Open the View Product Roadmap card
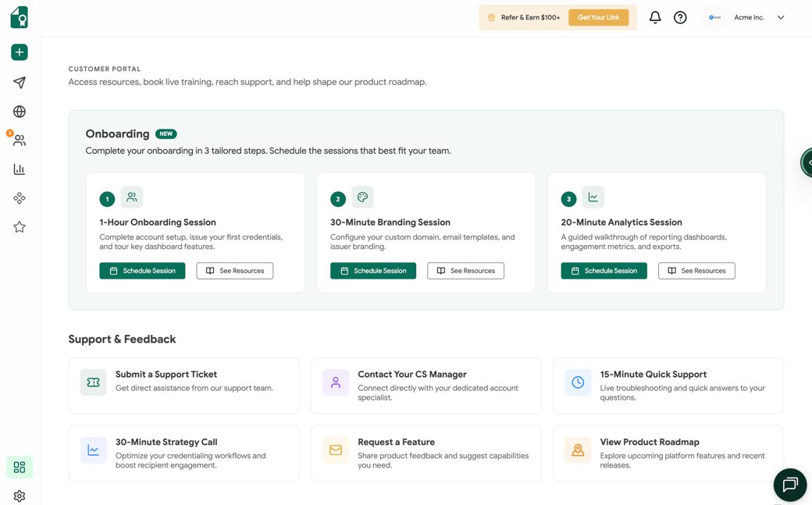 point(668,453)
